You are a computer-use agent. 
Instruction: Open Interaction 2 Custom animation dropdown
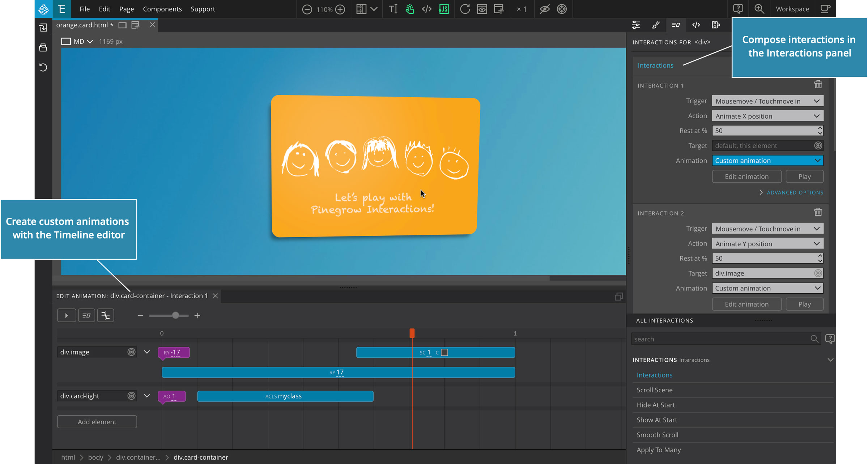[x=767, y=288]
